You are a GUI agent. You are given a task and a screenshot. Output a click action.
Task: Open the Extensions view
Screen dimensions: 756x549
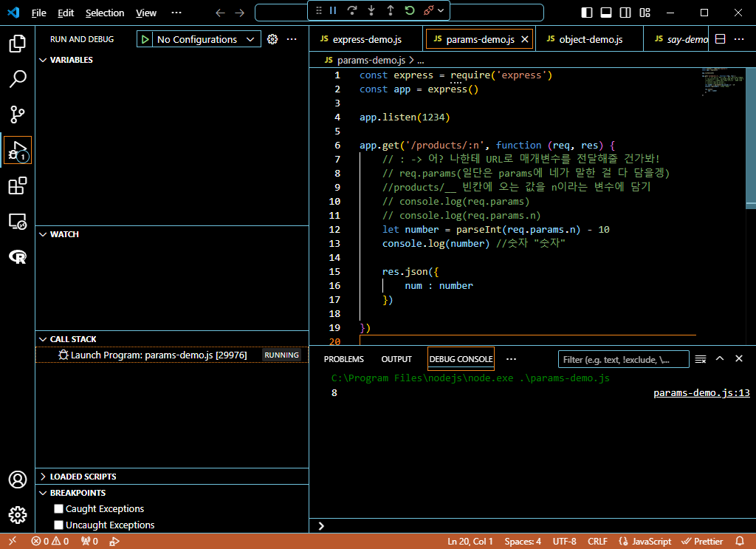coord(18,185)
